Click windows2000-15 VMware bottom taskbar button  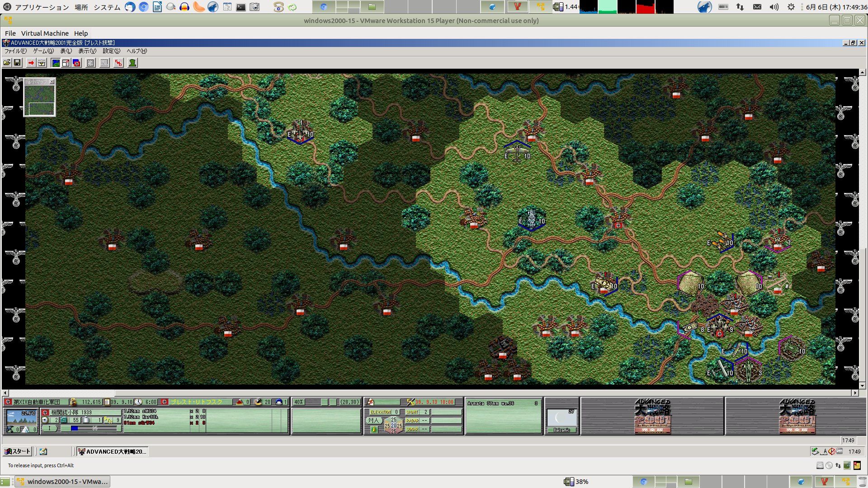coord(63,482)
